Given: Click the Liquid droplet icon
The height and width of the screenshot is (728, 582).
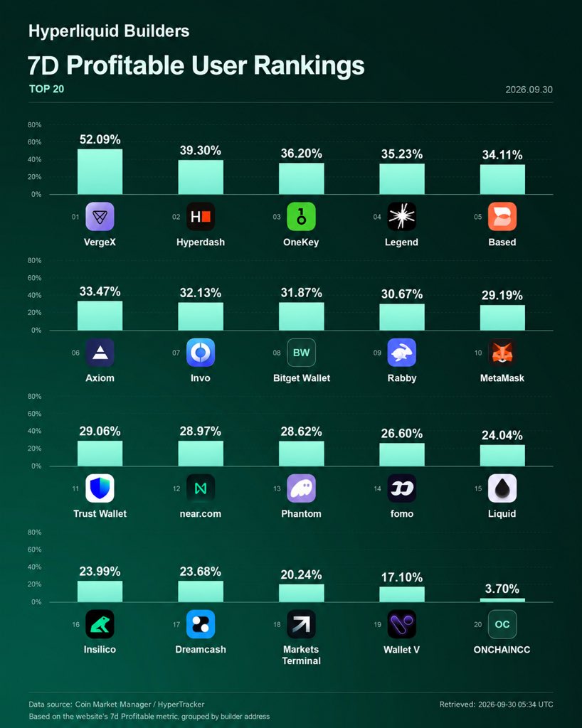Looking at the screenshot, I should click(502, 488).
